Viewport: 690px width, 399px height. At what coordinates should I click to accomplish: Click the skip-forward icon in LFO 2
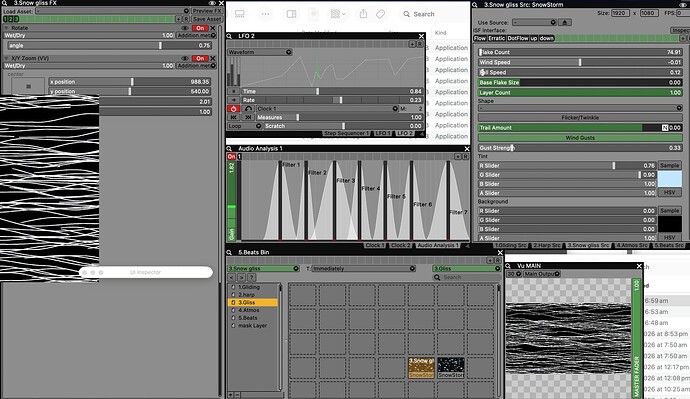coord(249,117)
